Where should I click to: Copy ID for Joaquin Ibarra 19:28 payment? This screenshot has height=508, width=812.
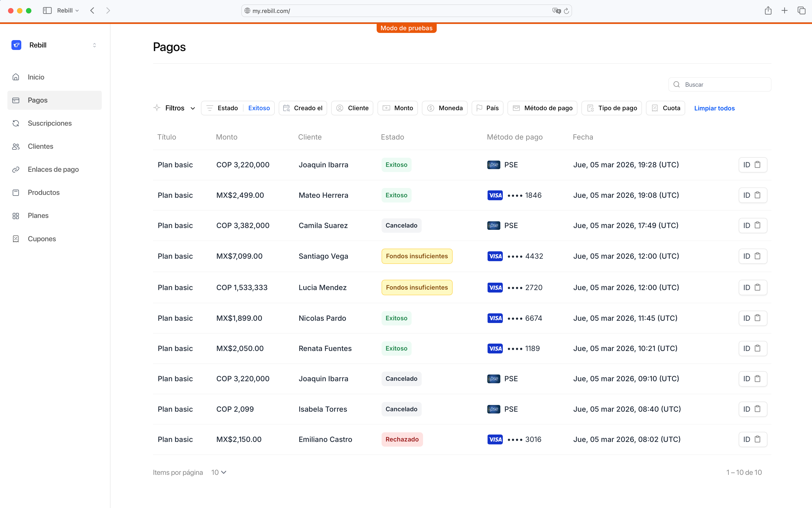[752, 165]
